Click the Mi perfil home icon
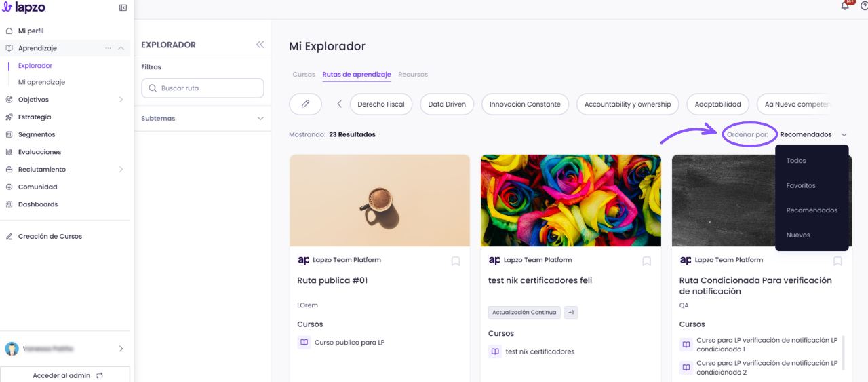The height and width of the screenshot is (382, 868). point(9,31)
